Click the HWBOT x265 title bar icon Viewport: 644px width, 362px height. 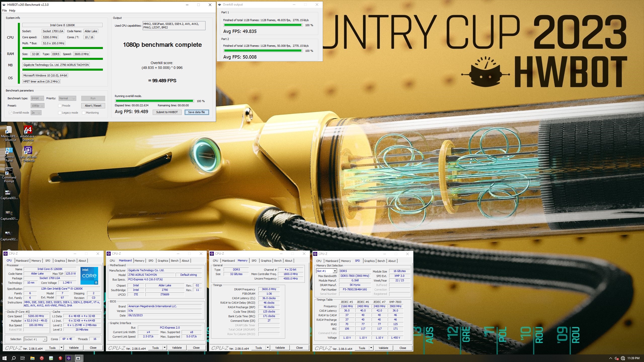coord(4,5)
